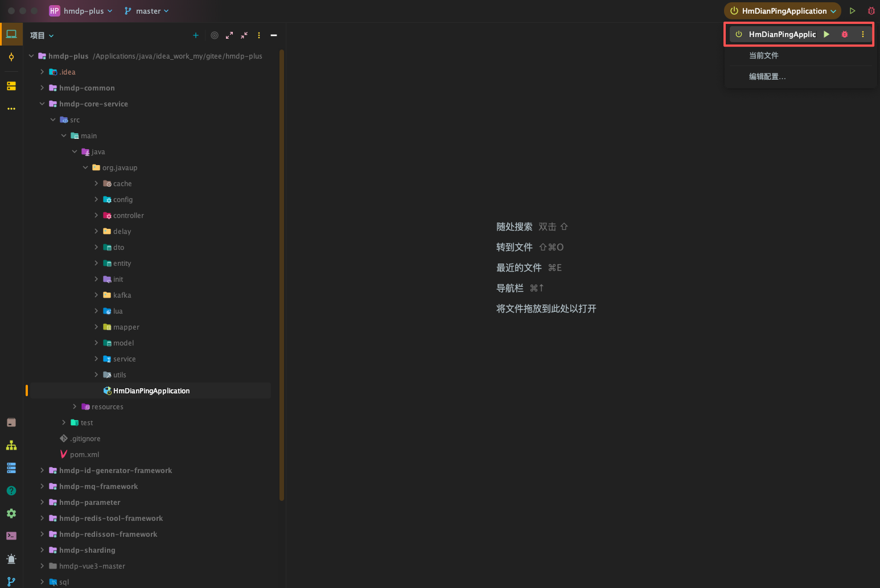Collapse the hmdp-core-service module
The image size is (880, 588).
click(x=42, y=104)
